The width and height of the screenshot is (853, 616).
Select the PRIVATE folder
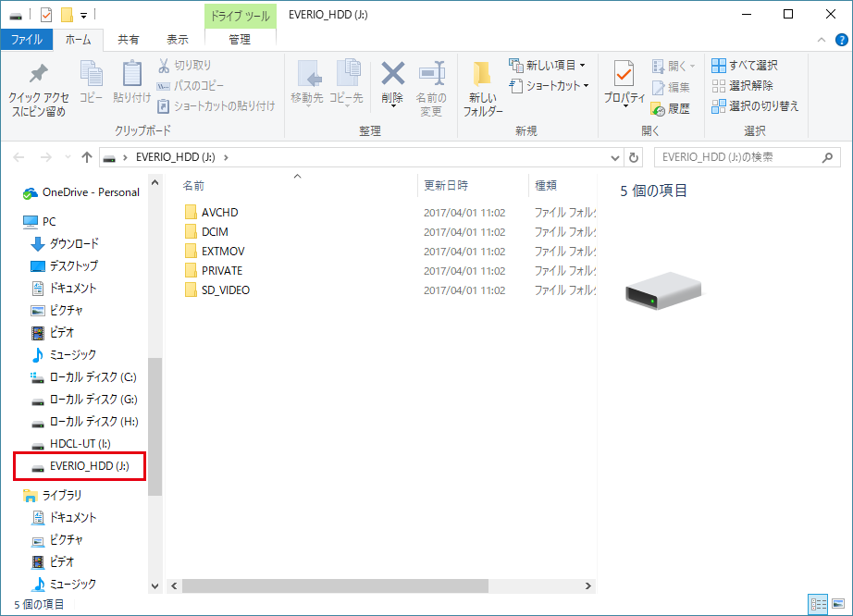222,271
